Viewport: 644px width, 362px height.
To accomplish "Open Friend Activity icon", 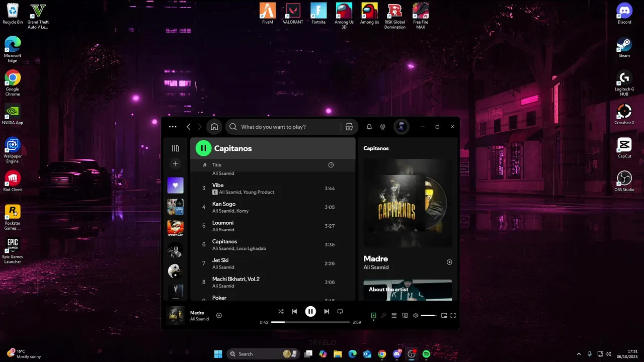I will click(383, 127).
